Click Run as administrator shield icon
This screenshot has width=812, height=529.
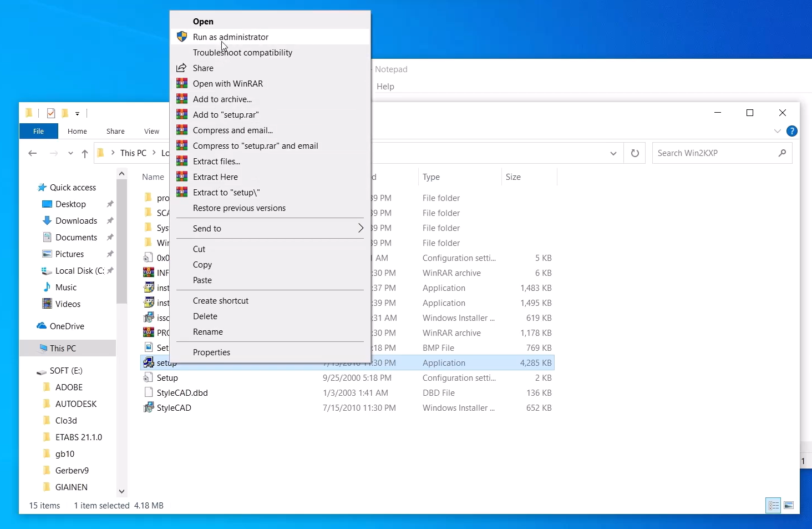182,37
